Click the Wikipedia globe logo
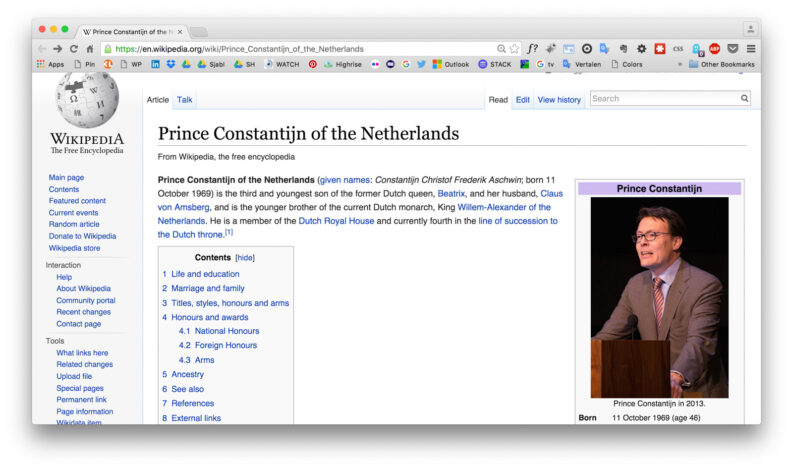Screen dimensions: 793x470 [x=87, y=99]
